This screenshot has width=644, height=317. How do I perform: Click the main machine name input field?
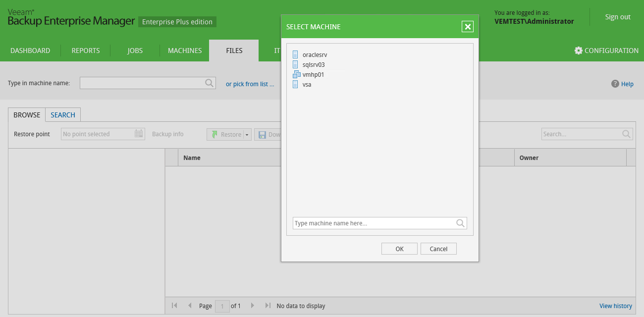pos(148,83)
